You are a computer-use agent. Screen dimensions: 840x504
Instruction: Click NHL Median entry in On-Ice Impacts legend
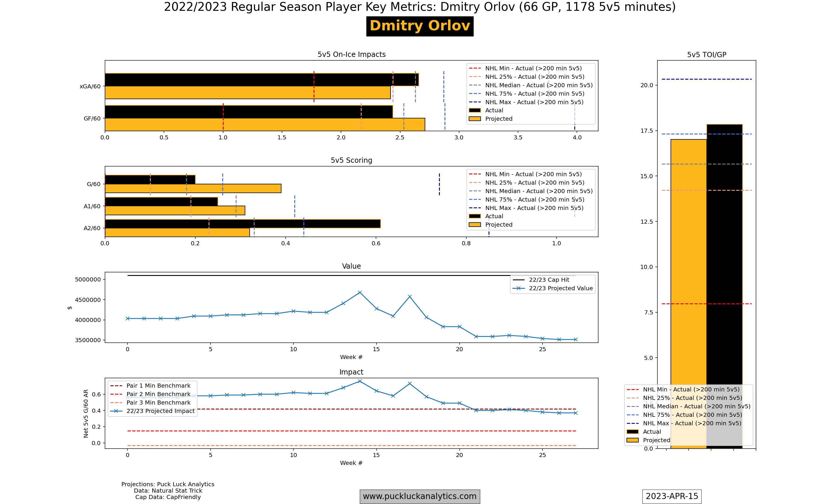(531, 85)
